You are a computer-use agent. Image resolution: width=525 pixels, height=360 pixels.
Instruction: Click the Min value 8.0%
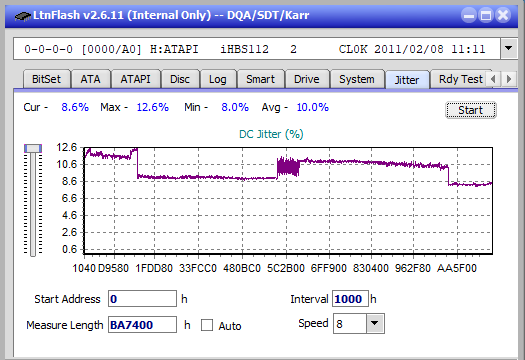point(235,107)
